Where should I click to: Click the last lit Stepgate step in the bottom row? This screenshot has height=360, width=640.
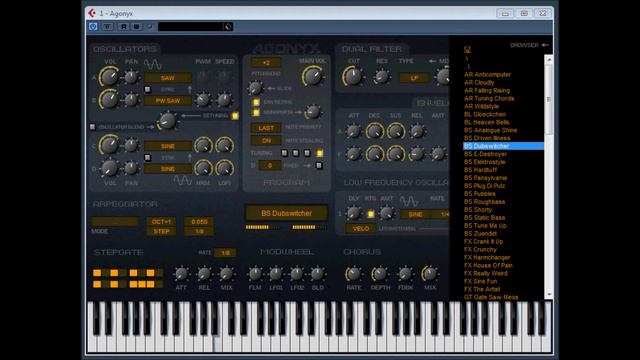click(x=151, y=284)
